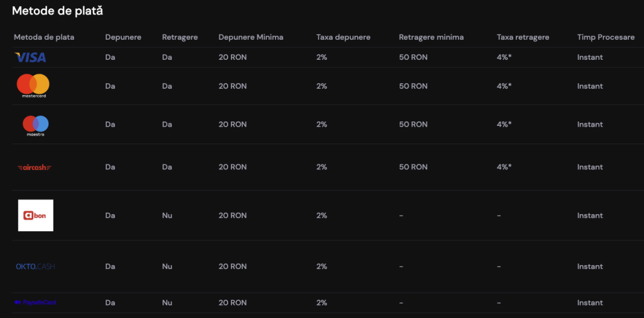
Task: Click '50 RON' in the Maestro row
Action: (413, 124)
